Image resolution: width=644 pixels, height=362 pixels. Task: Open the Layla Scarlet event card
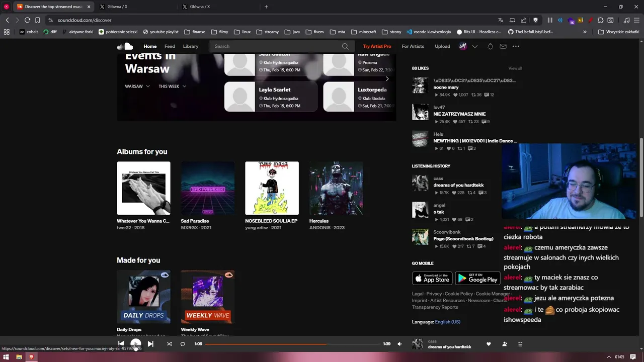pyautogui.click(x=271, y=97)
